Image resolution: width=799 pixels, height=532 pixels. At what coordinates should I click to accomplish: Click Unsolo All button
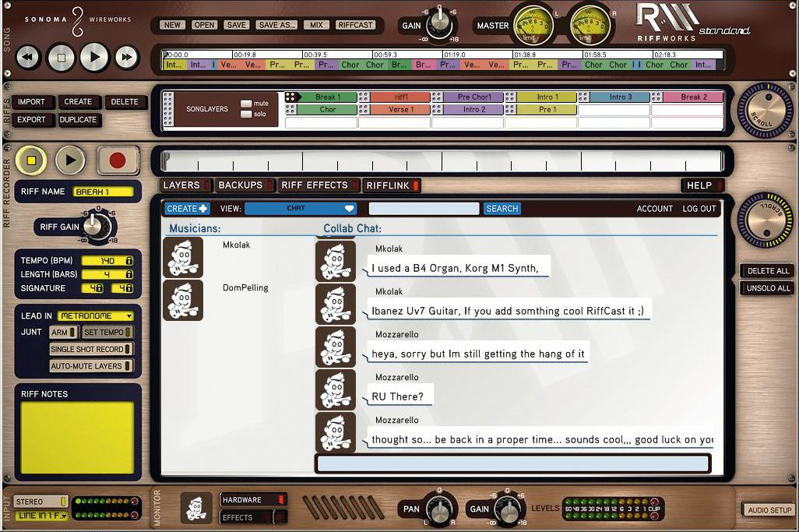(x=768, y=288)
